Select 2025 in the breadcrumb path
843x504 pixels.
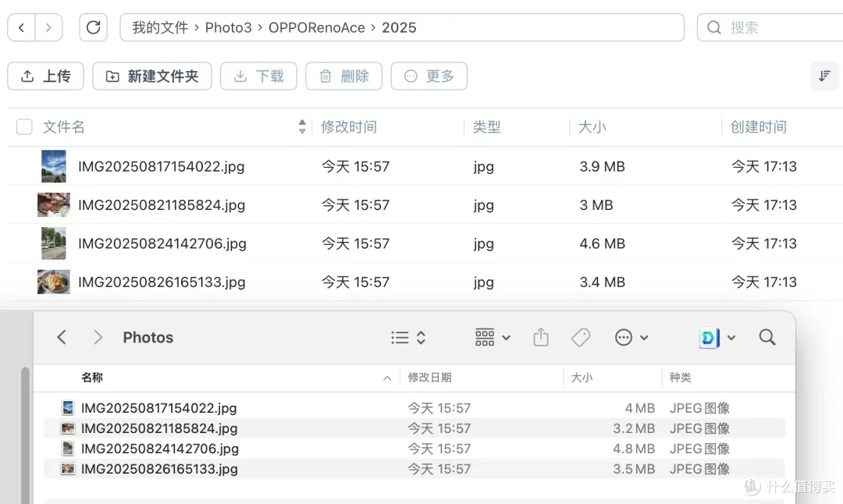399,27
